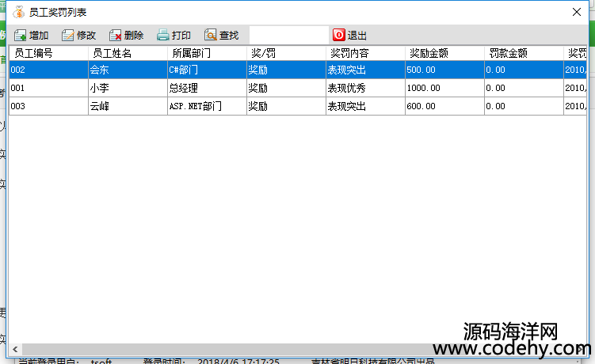Click the horizontal scrollbar left arrow
The width and height of the screenshot is (595, 364).
pos(15,349)
